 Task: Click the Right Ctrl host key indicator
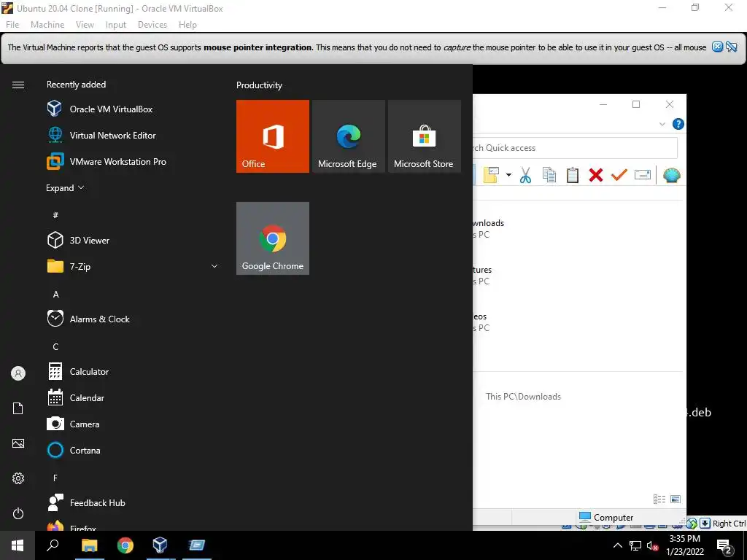click(729, 524)
